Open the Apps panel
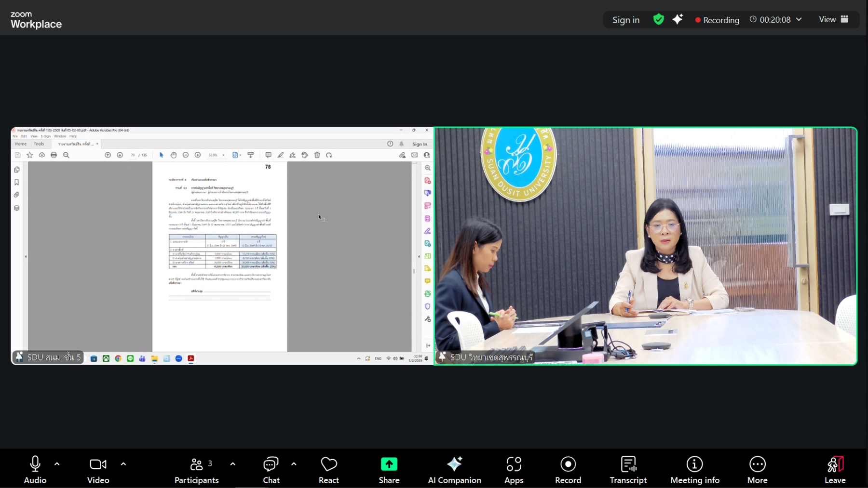Viewport: 868px width, 488px height. tap(514, 469)
